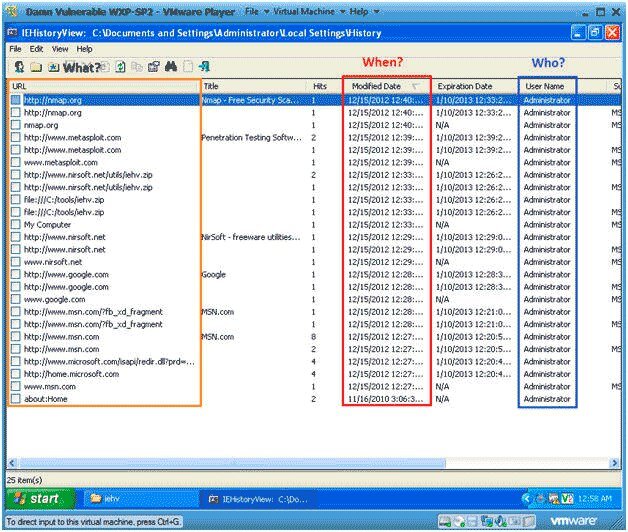628x532 pixels.
Task: Select the 'Google' title cell
Action: coord(213,274)
